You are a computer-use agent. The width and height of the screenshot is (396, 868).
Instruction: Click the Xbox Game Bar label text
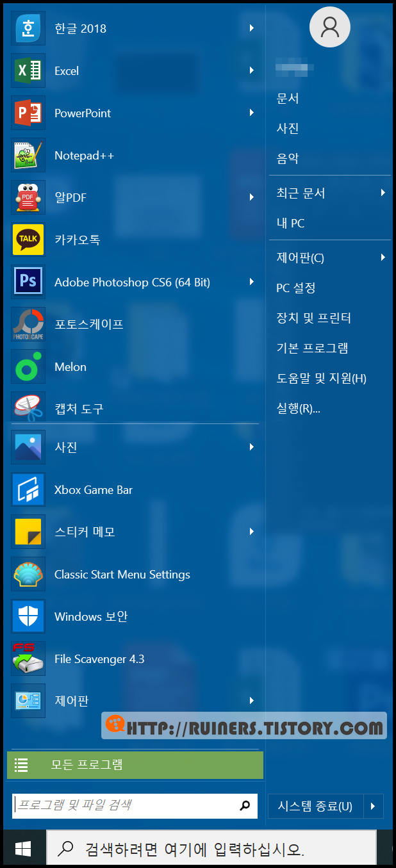click(94, 489)
